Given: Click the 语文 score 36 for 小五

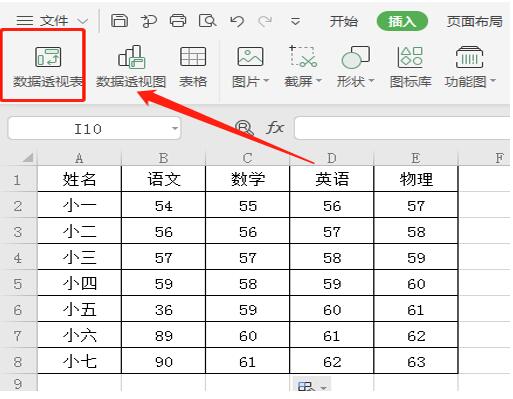Looking at the screenshot, I should (x=163, y=310).
